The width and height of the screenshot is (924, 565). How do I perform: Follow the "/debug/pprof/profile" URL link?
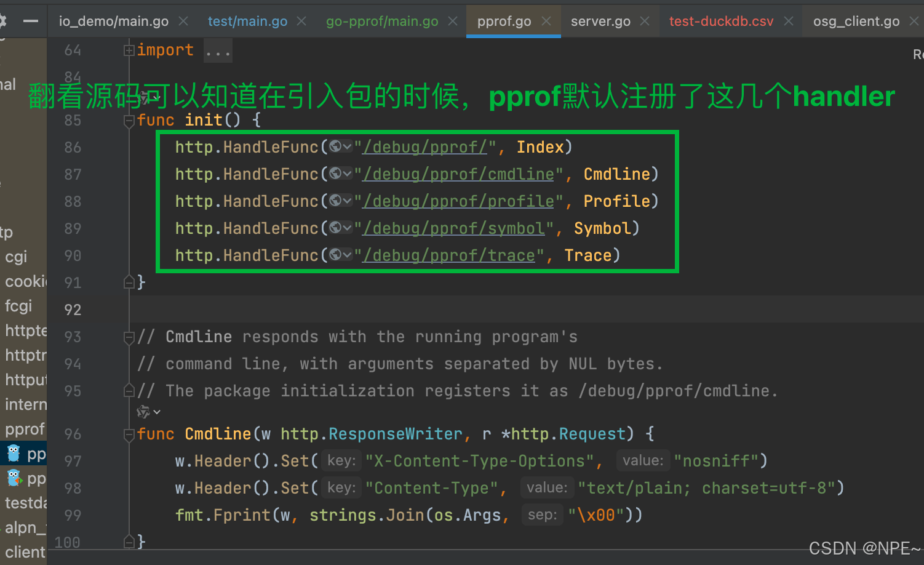tap(459, 201)
